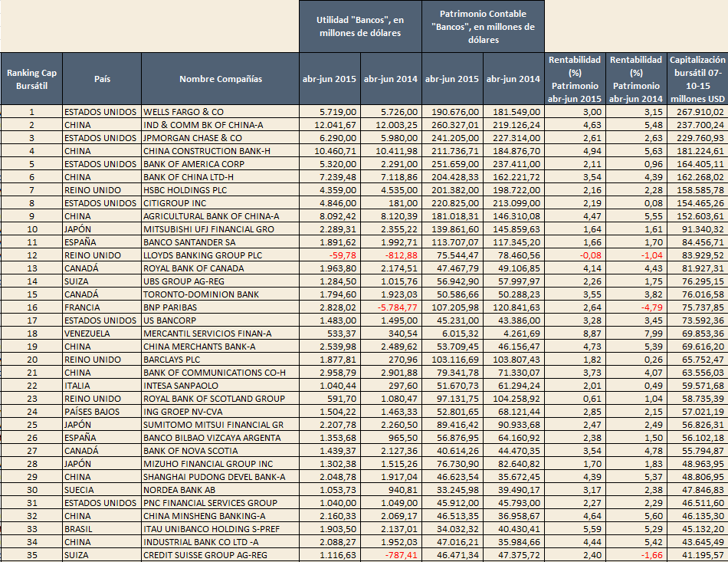Select the "SUECIA" country cell
728x562 pixels.
click(102, 489)
